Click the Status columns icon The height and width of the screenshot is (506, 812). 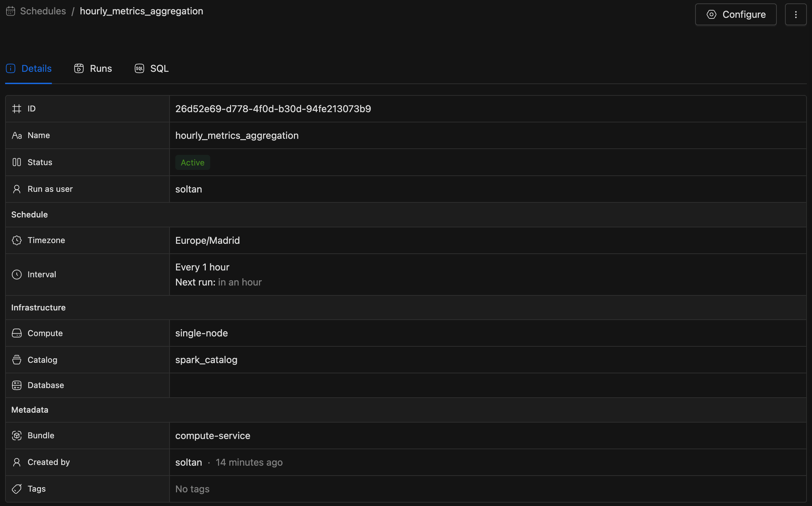(17, 162)
